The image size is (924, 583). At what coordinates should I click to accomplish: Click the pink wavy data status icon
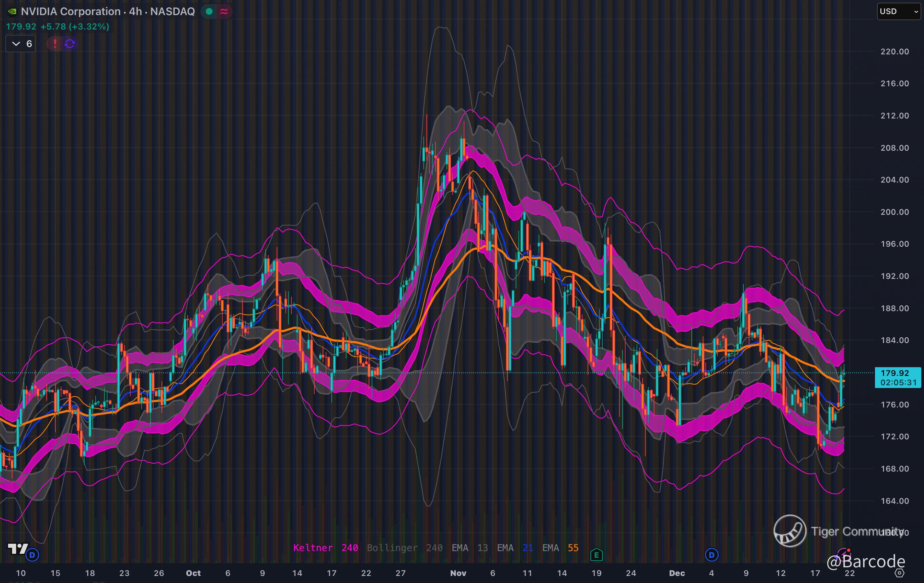(224, 11)
